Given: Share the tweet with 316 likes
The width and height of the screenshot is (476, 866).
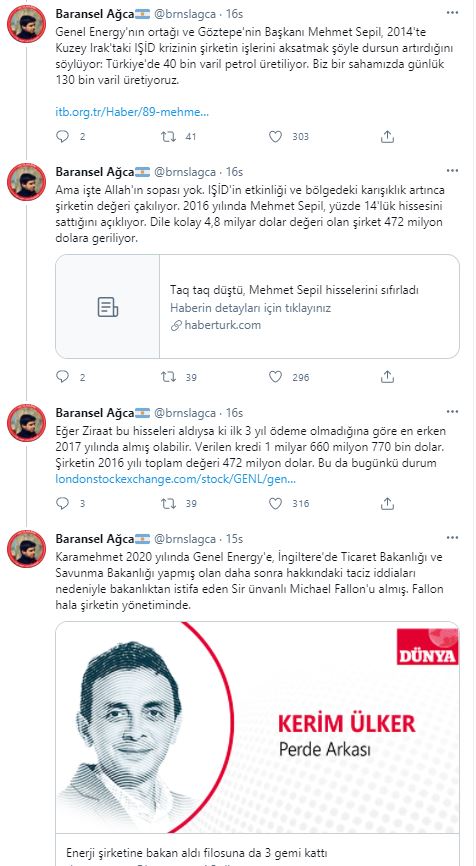Looking at the screenshot, I should point(388,503).
